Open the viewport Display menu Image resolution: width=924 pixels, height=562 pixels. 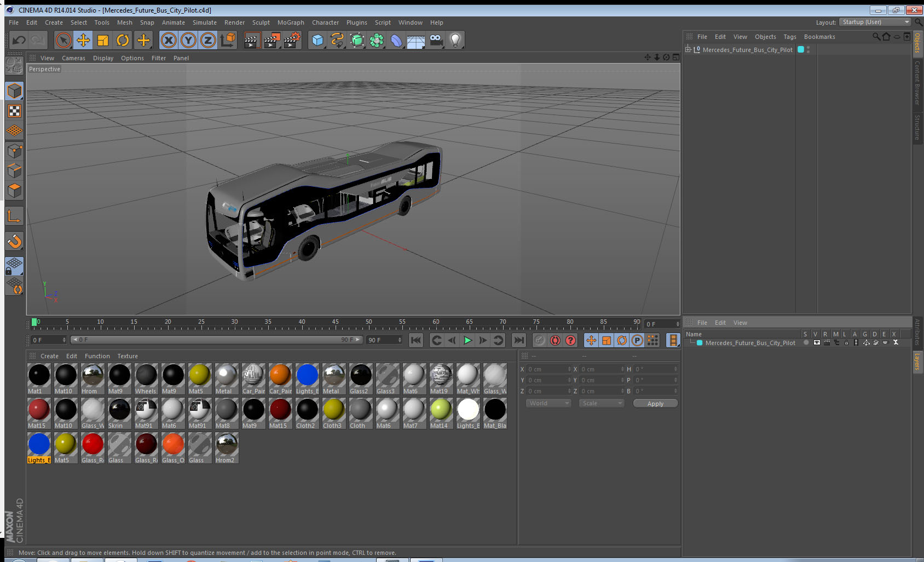(x=103, y=58)
